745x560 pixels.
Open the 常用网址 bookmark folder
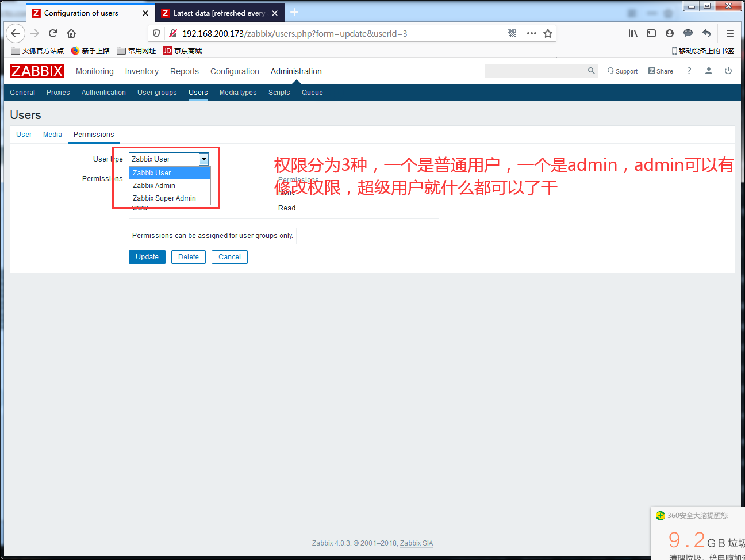coord(136,51)
